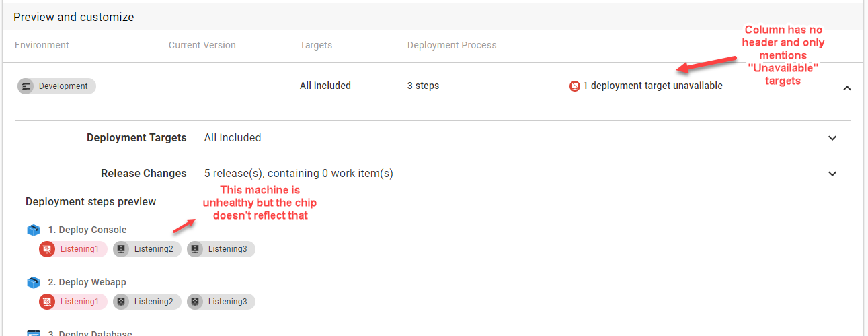The height and width of the screenshot is (336, 868).
Task: Click the Deployment Targets label
Action: [x=136, y=137]
